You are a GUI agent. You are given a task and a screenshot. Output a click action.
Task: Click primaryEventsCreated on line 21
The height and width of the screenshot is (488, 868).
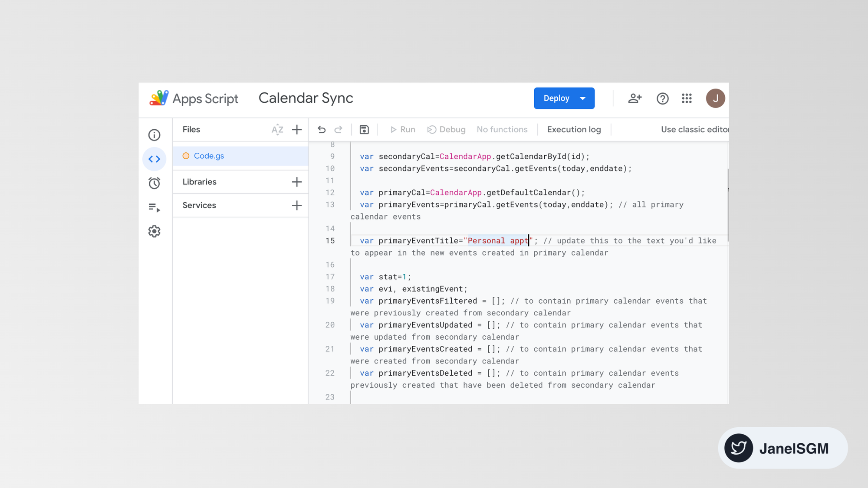pos(425,349)
